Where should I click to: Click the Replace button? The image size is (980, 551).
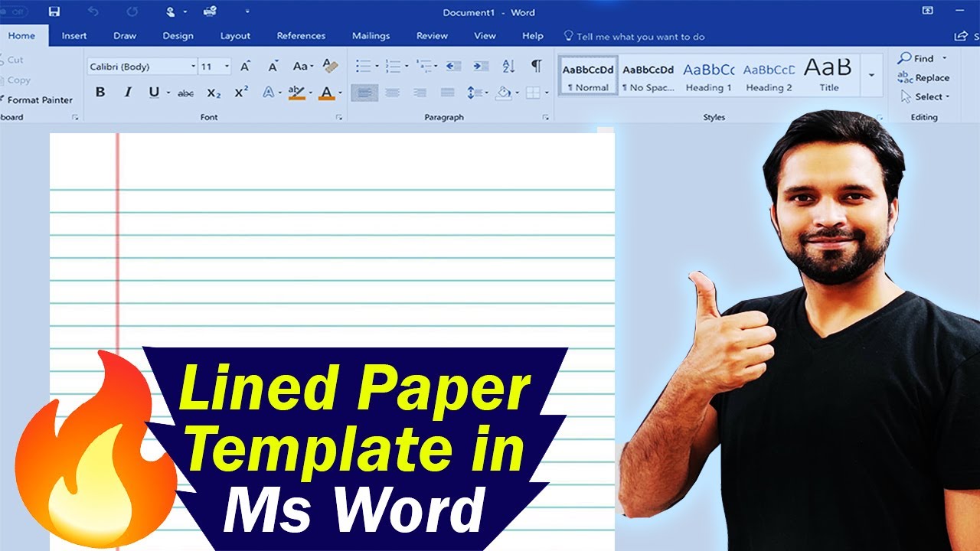[x=923, y=77]
